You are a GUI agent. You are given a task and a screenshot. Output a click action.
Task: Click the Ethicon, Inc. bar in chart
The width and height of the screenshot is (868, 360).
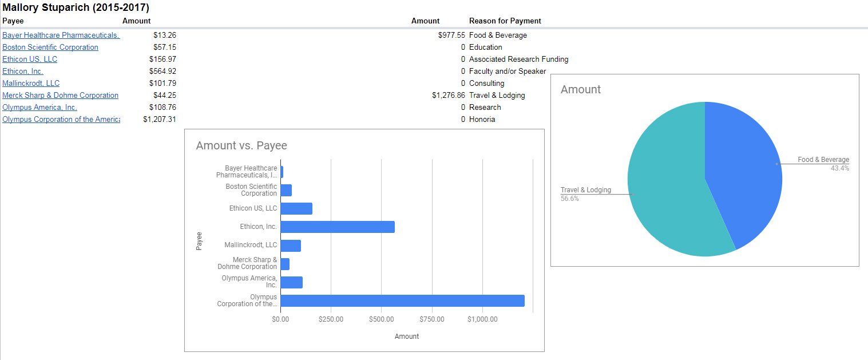point(338,227)
